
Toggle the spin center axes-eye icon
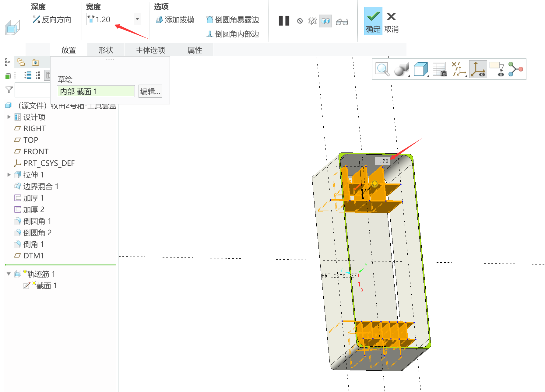(x=478, y=69)
